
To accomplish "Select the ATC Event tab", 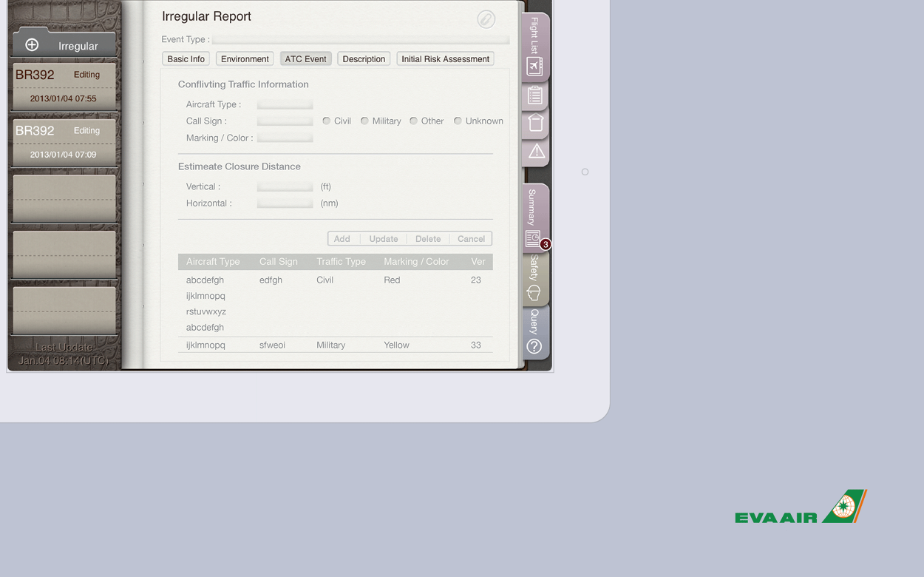I will click(x=306, y=59).
